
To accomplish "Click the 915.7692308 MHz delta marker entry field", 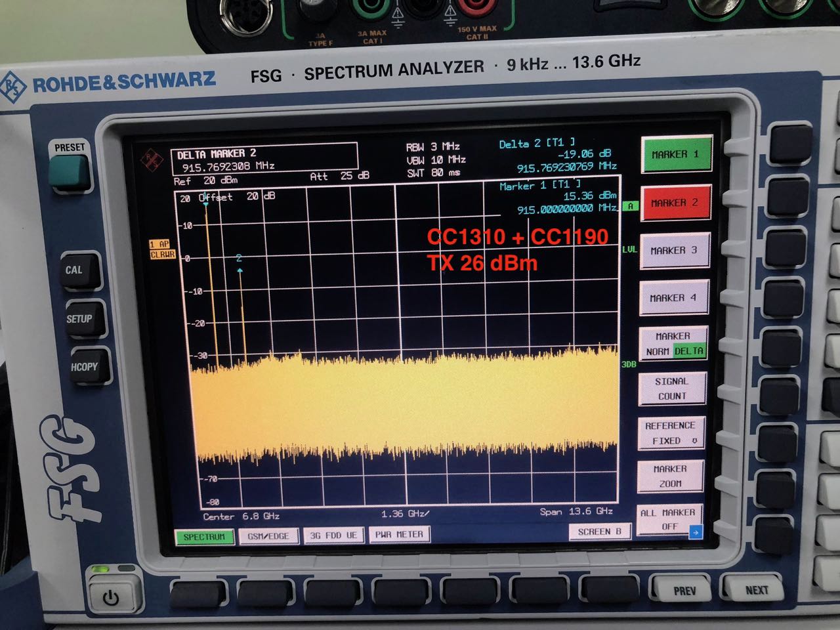I will pos(228,166).
